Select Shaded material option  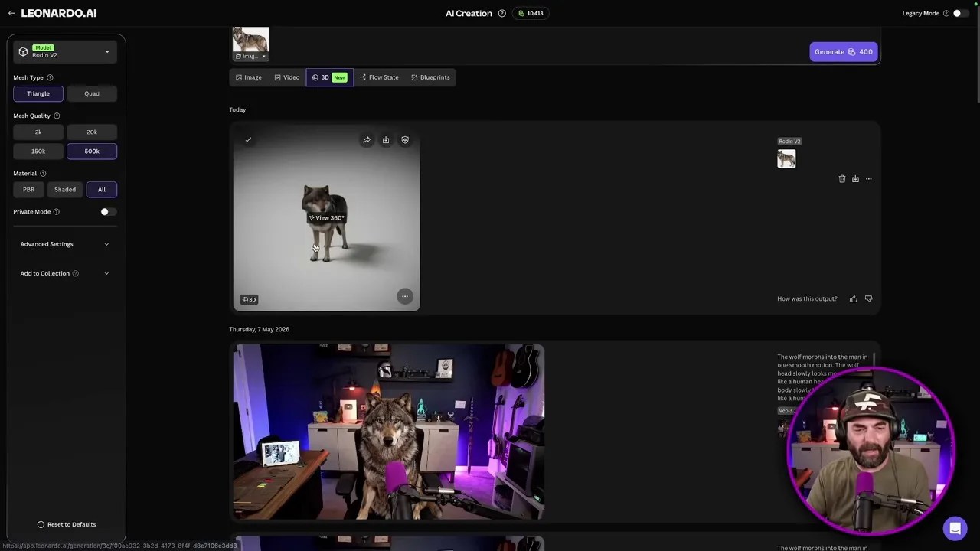[x=65, y=189]
